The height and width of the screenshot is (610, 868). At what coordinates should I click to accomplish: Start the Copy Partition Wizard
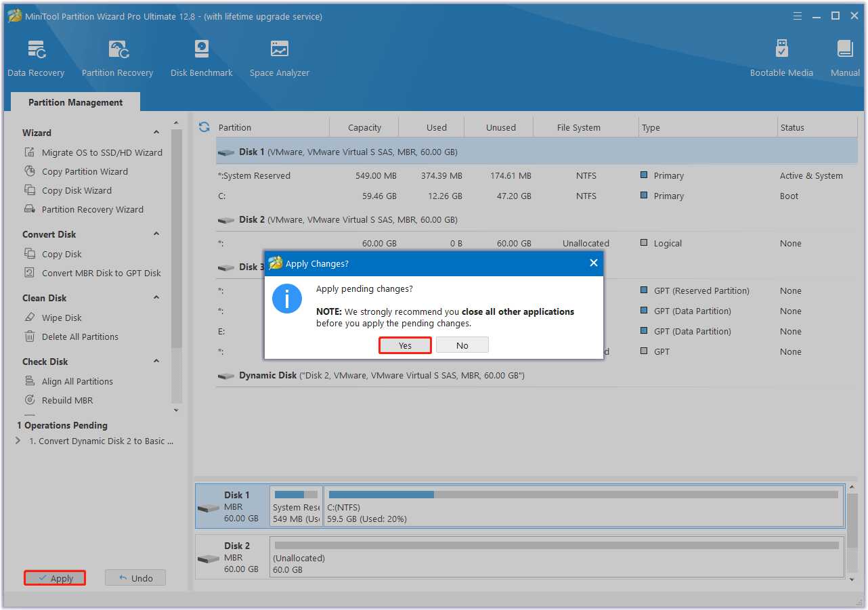point(85,171)
